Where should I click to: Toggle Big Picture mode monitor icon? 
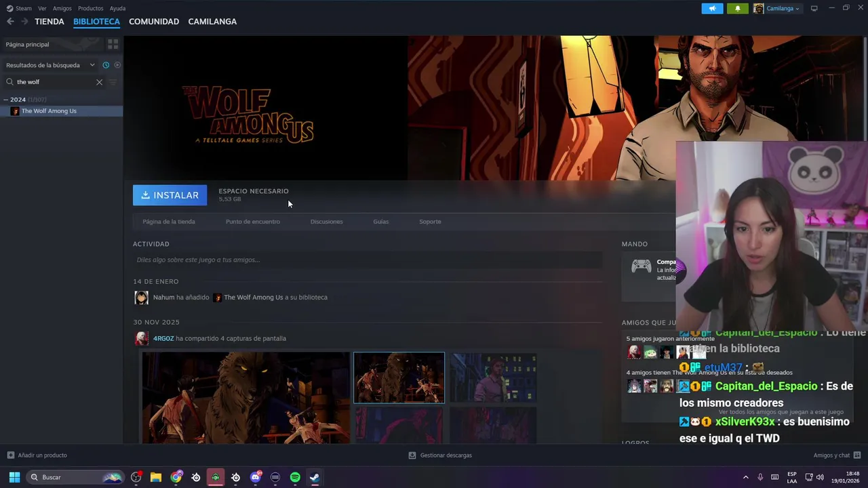[x=814, y=8]
